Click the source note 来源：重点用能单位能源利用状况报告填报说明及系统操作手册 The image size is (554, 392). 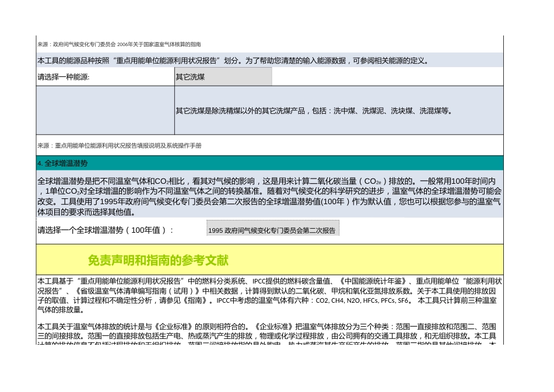[120, 146]
